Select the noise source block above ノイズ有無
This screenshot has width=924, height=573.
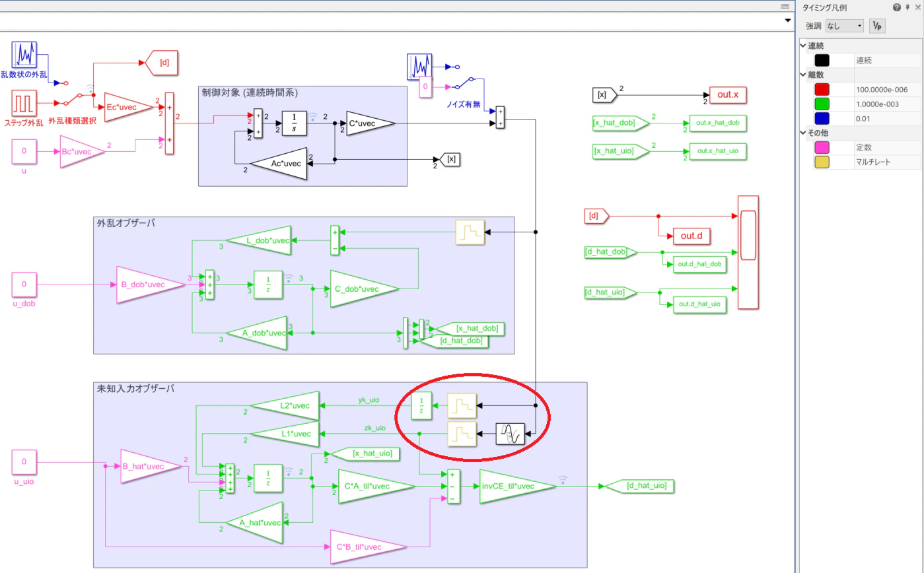[419, 67]
